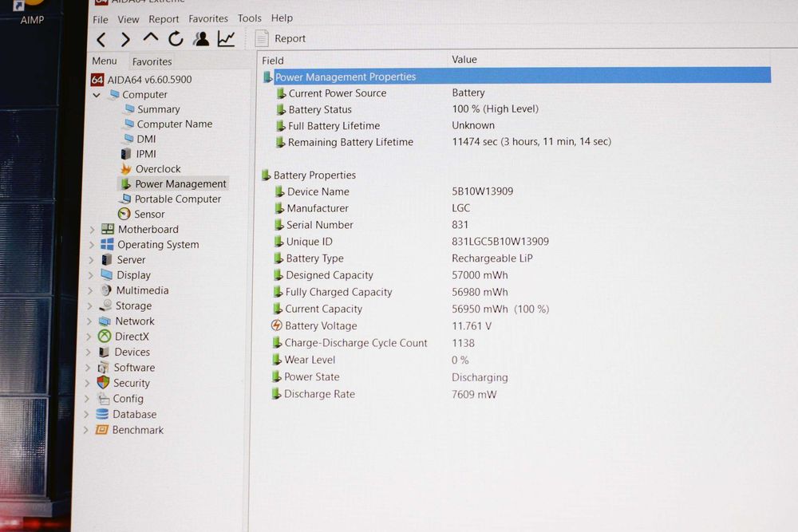
Task: Select AIDA64 v6.60.5900 root tree node
Action: 141,80
